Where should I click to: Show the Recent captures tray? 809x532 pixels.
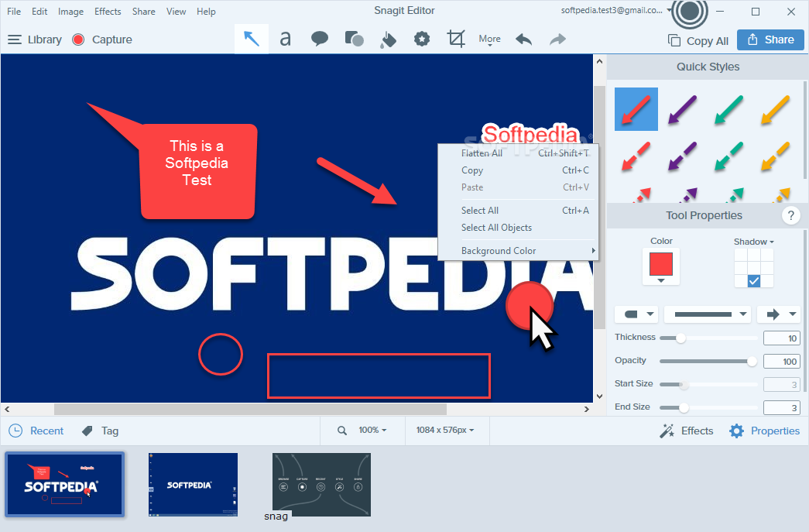point(36,431)
